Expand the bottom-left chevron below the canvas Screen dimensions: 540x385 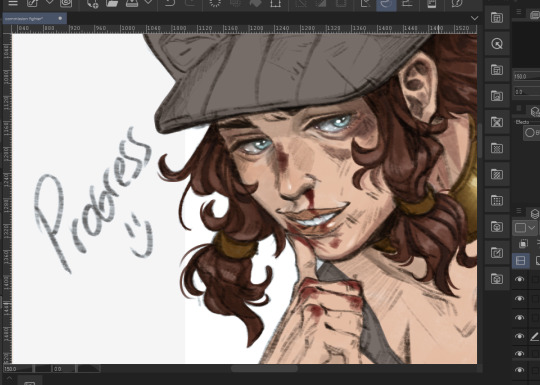9,379
